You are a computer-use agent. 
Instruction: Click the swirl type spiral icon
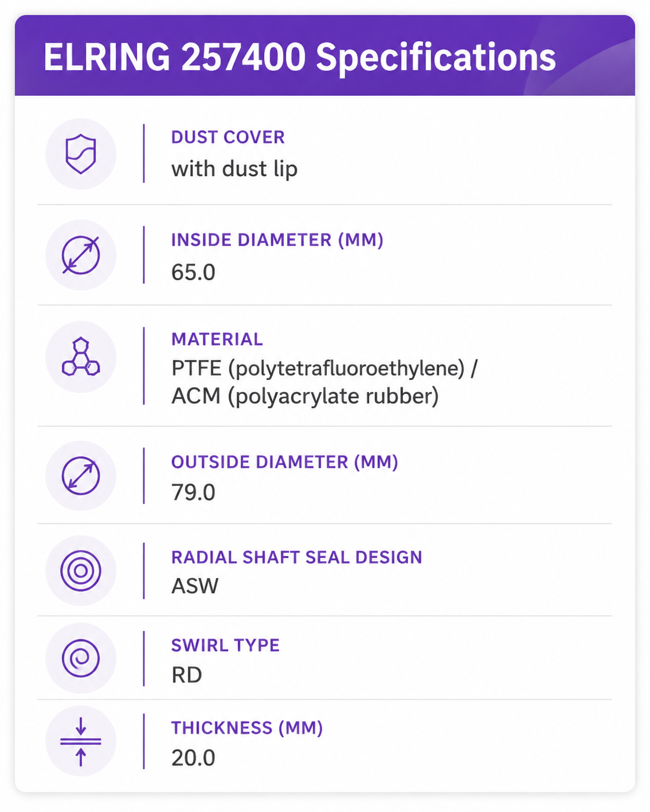(81, 658)
